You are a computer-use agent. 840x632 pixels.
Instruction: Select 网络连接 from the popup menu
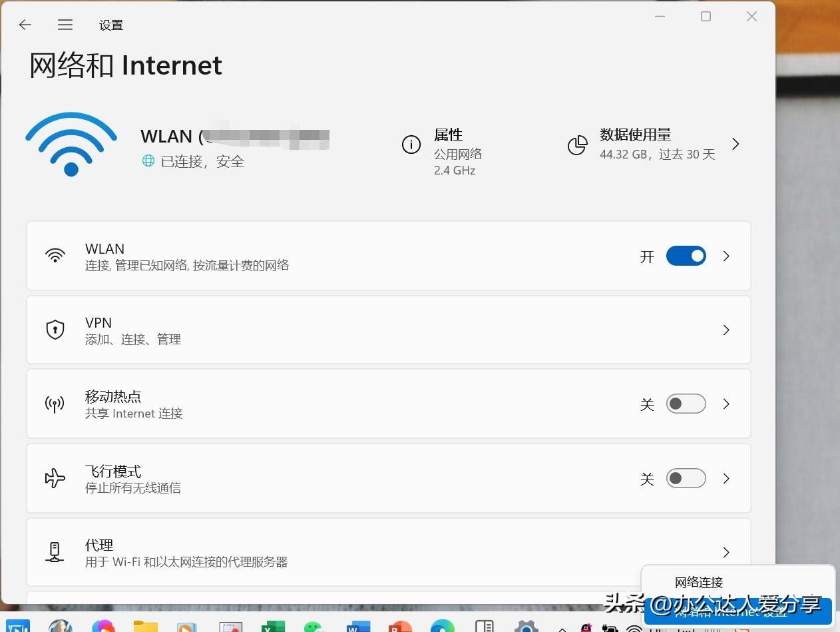click(700, 581)
